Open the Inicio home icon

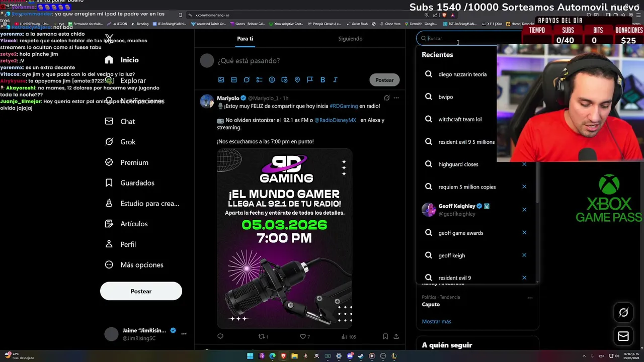(x=109, y=60)
